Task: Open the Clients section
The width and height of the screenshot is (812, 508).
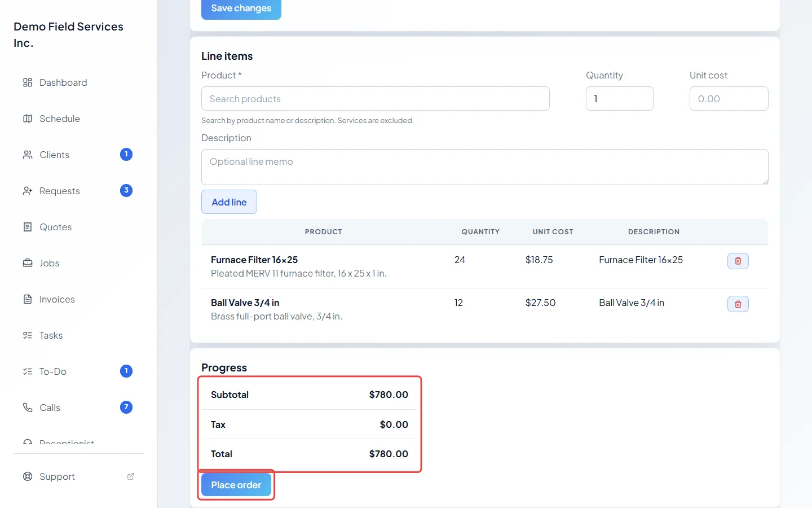Action: click(x=79, y=155)
